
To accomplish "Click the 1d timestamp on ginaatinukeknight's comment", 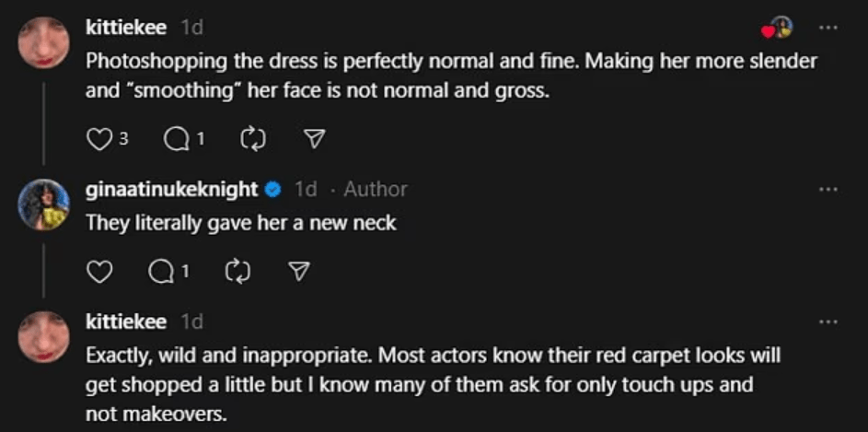I will pos(306,189).
